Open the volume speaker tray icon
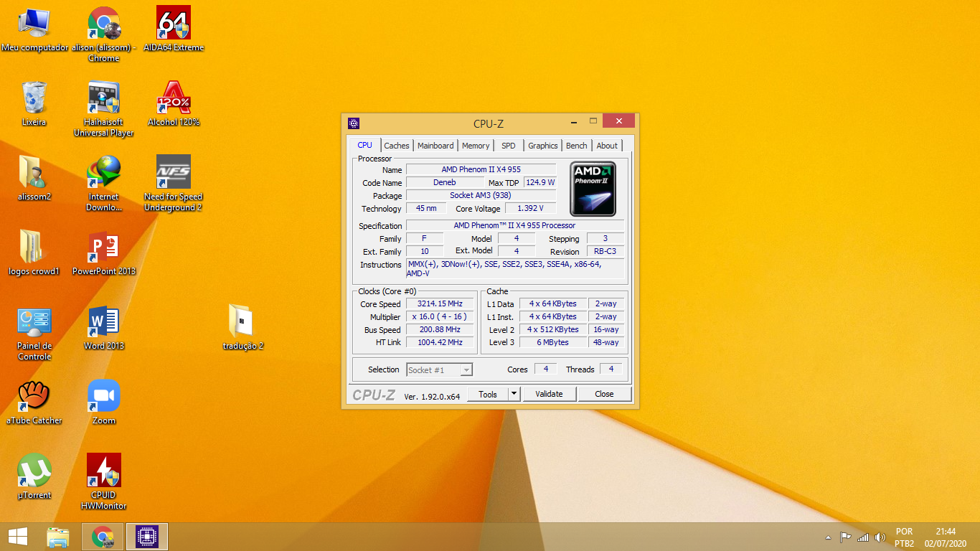Viewport: 980px width, 551px height. [x=880, y=537]
